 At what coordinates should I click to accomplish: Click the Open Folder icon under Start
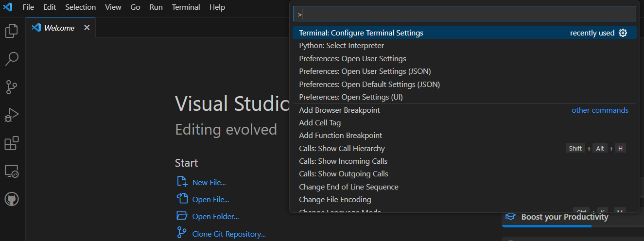click(x=182, y=216)
